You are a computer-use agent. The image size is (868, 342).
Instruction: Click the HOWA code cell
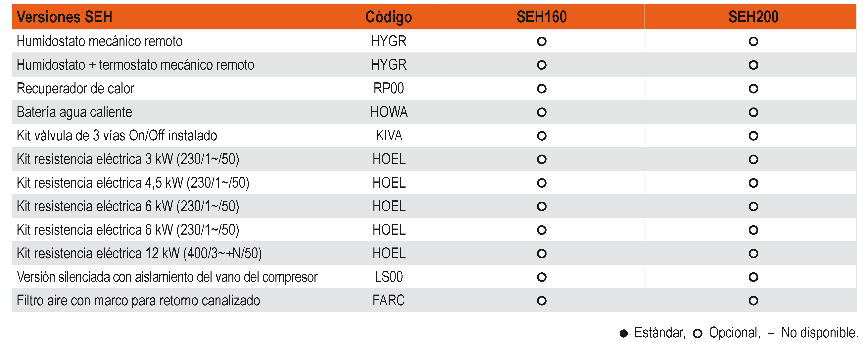pos(389,112)
